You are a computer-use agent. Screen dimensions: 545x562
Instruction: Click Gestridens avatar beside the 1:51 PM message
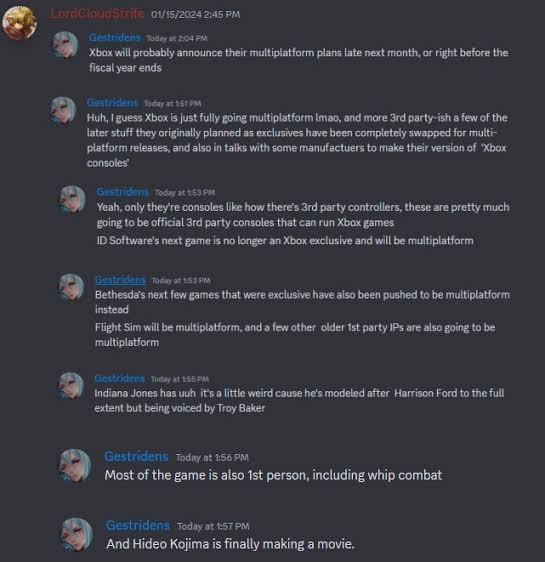[63, 110]
